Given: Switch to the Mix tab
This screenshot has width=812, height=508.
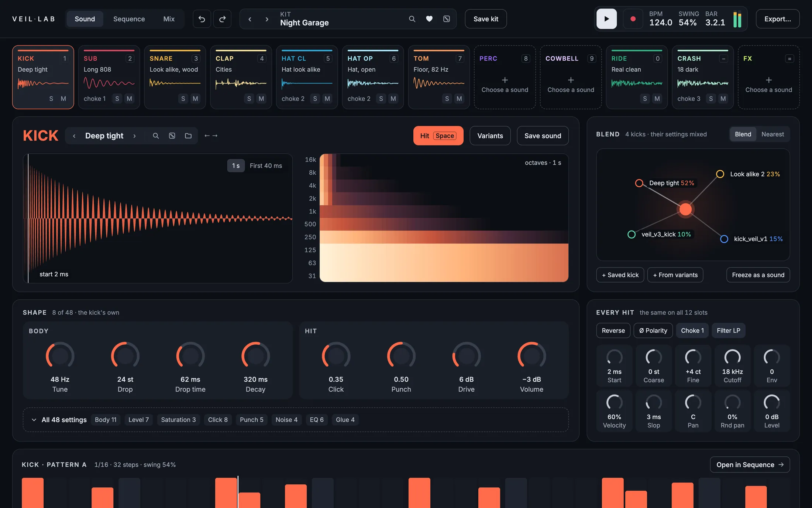Looking at the screenshot, I should coord(169,19).
